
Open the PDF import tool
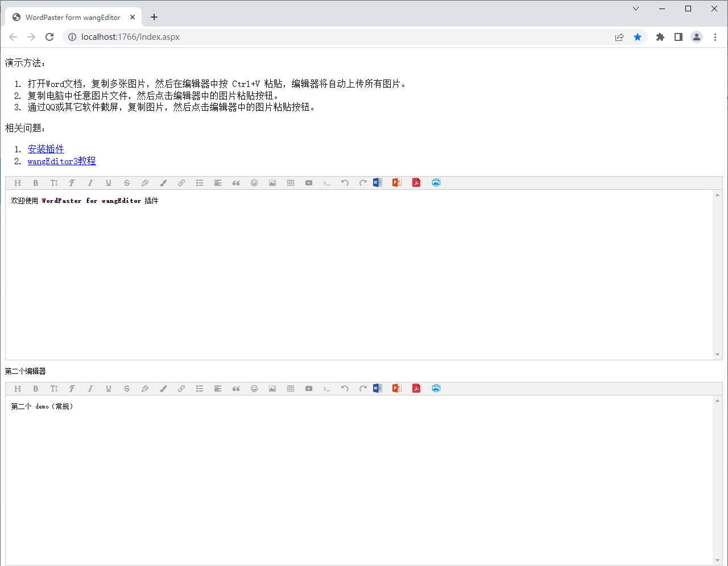click(x=416, y=182)
